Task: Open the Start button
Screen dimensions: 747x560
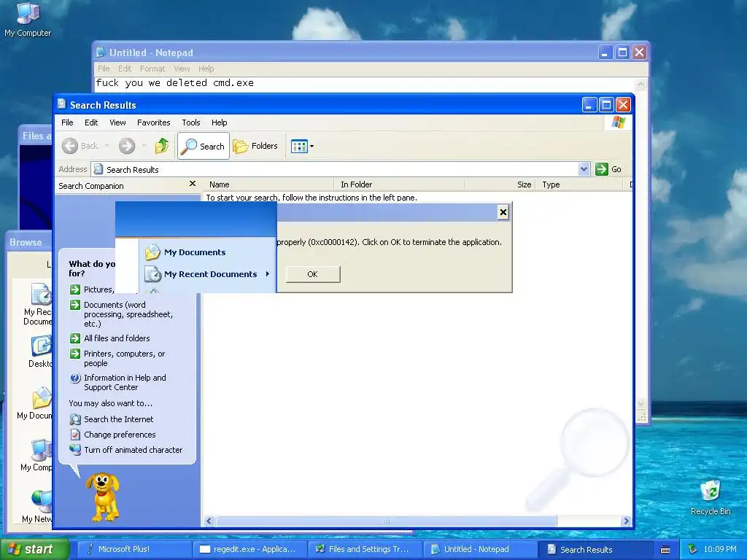Action: pos(34,549)
